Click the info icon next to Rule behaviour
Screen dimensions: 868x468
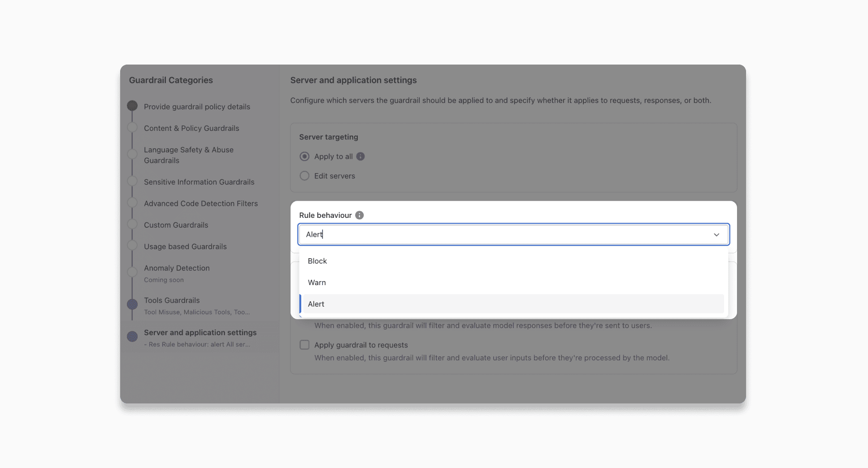click(x=360, y=215)
